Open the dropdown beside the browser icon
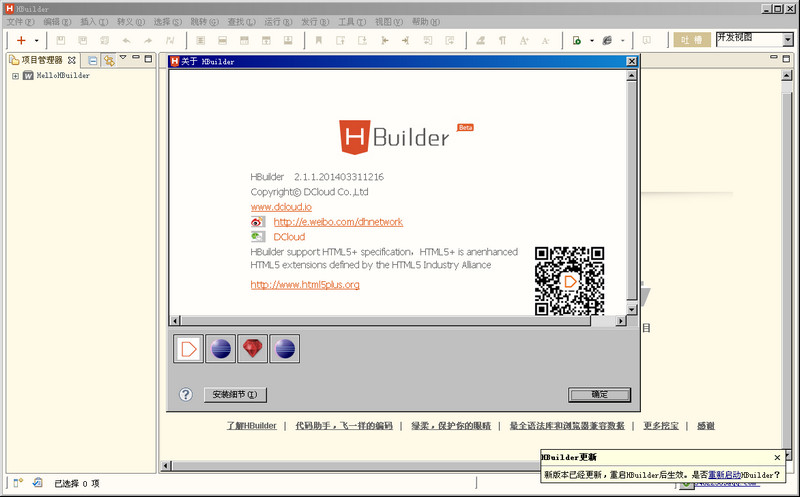 [x=622, y=40]
